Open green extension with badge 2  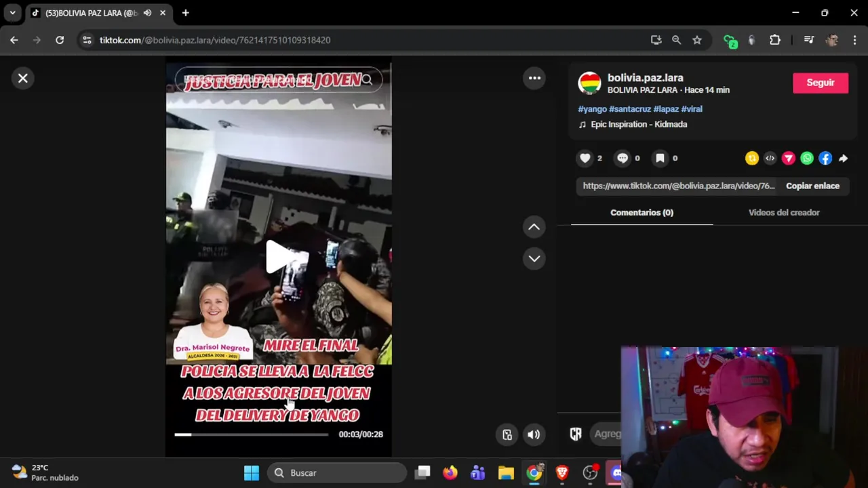tap(729, 41)
